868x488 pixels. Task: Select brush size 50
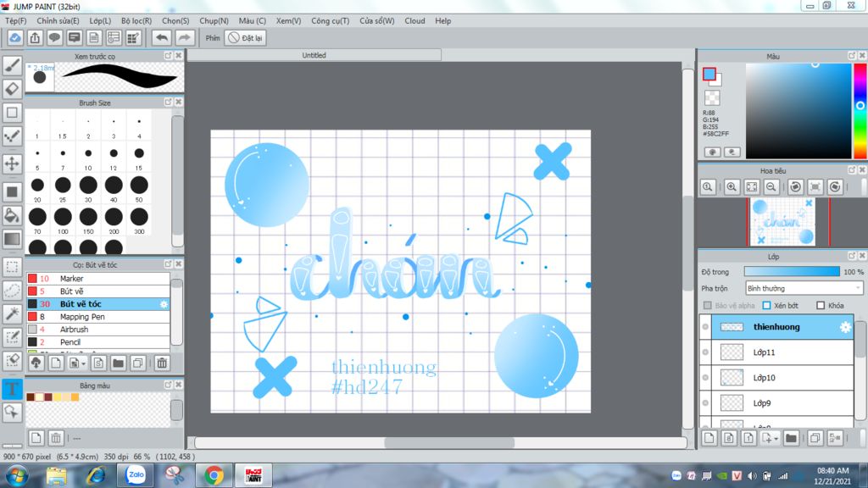tap(139, 188)
